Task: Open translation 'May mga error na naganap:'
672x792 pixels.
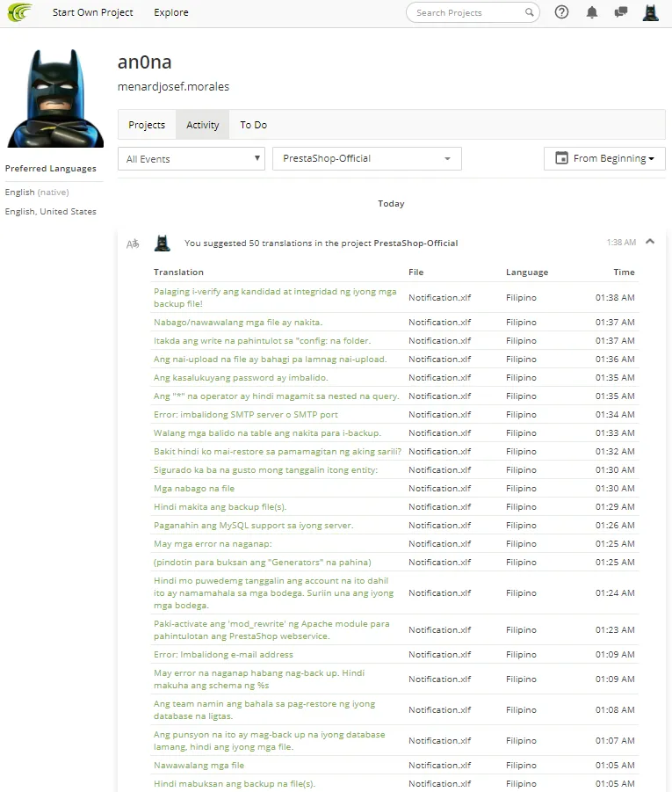Action: point(213,543)
